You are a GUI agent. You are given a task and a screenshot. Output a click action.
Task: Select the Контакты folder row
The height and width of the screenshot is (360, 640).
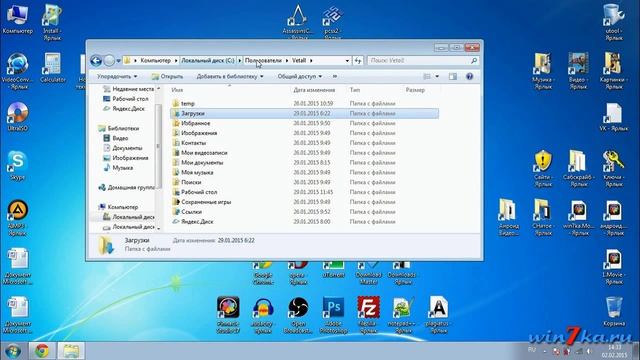304,143
